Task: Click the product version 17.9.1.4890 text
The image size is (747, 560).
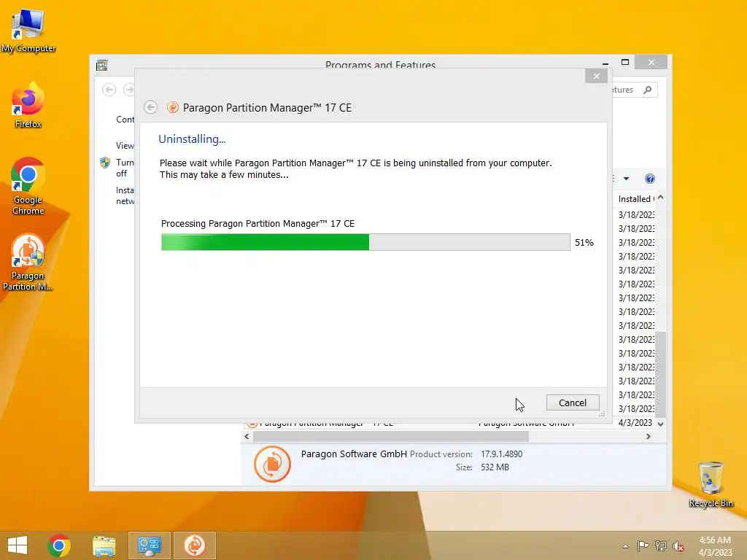Action: pyautogui.click(x=501, y=454)
